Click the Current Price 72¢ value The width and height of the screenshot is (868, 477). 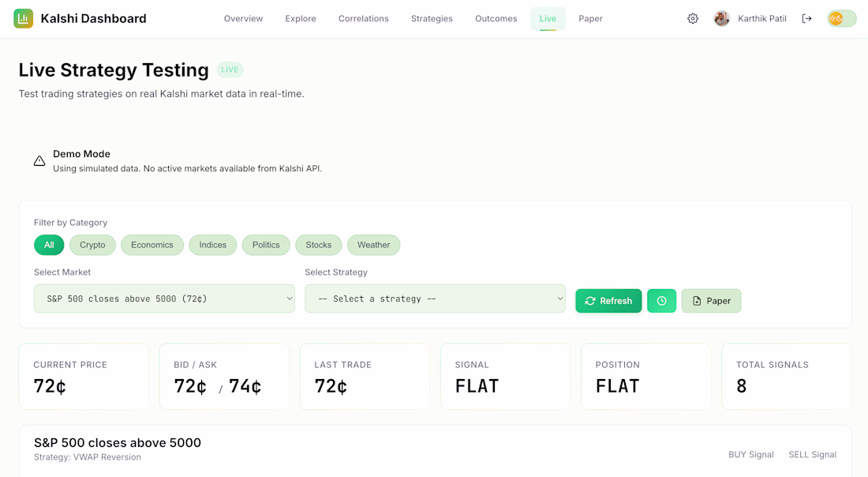[50, 386]
